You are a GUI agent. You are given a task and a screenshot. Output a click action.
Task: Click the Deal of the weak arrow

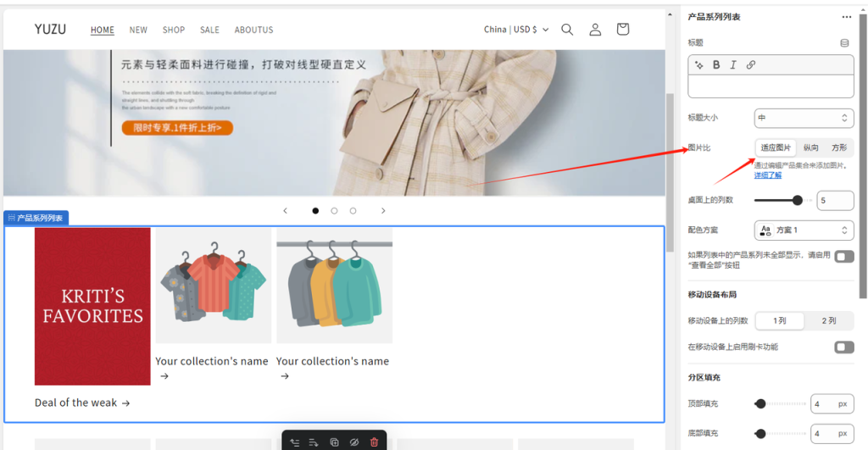click(x=125, y=403)
